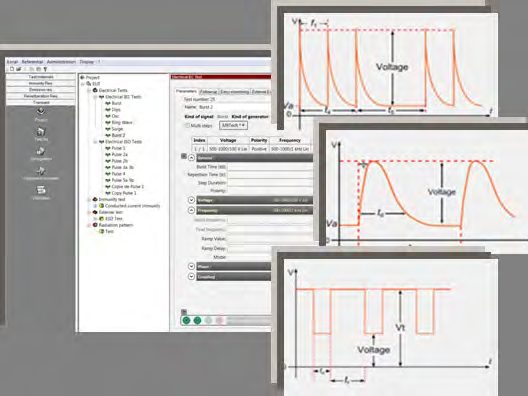Expand the Coupling section chevron

[x=191, y=276]
